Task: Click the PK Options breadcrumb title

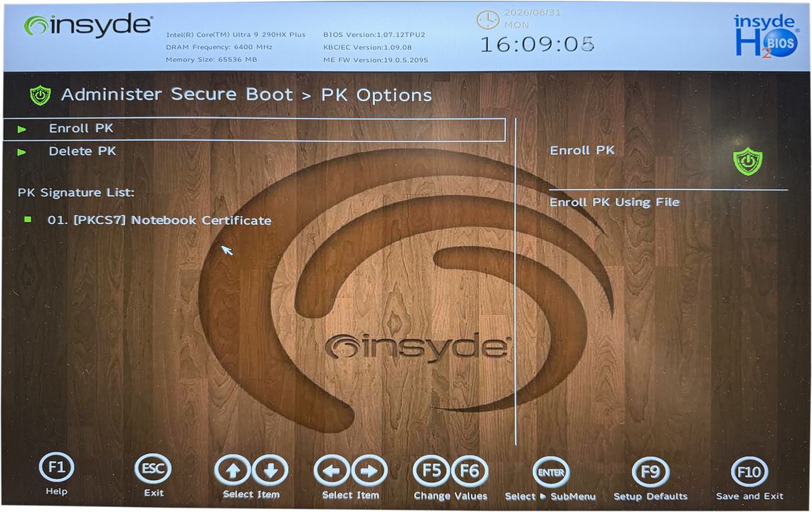Action: tap(376, 96)
